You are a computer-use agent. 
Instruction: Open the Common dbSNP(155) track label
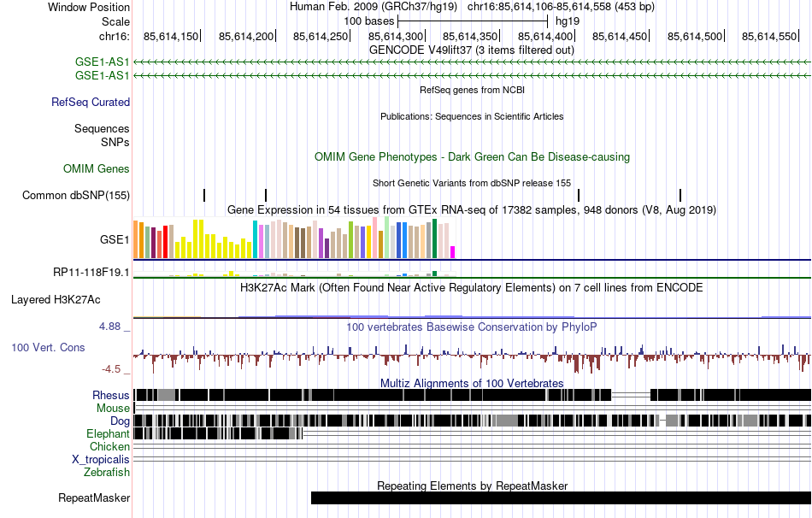tap(75, 195)
